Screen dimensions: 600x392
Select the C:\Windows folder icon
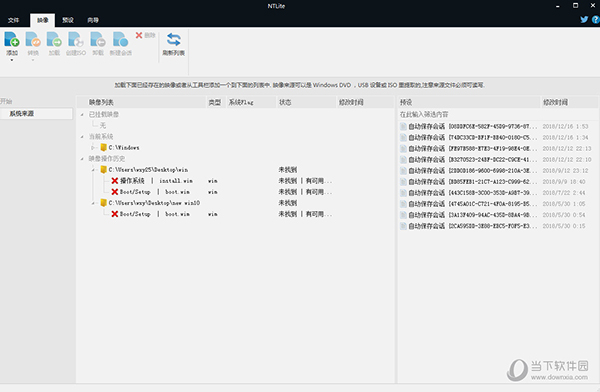click(x=103, y=147)
